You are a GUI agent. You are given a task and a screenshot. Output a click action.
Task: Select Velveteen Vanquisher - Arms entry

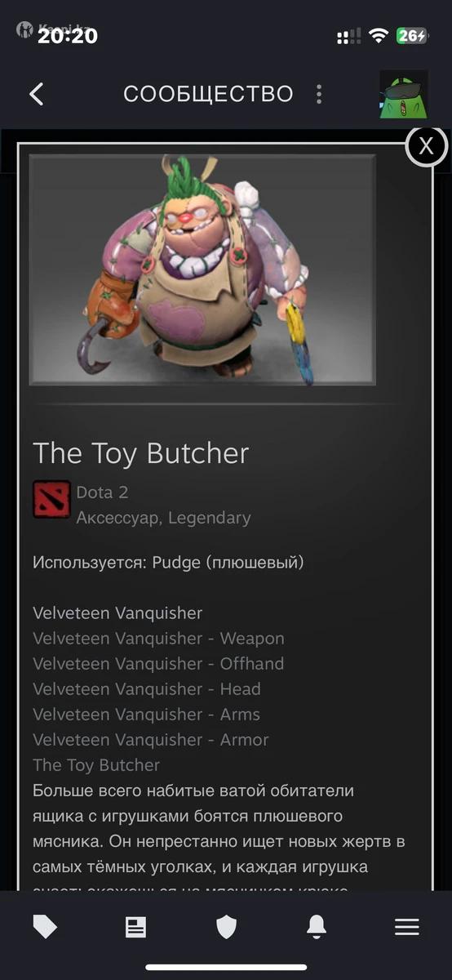point(147,715)
